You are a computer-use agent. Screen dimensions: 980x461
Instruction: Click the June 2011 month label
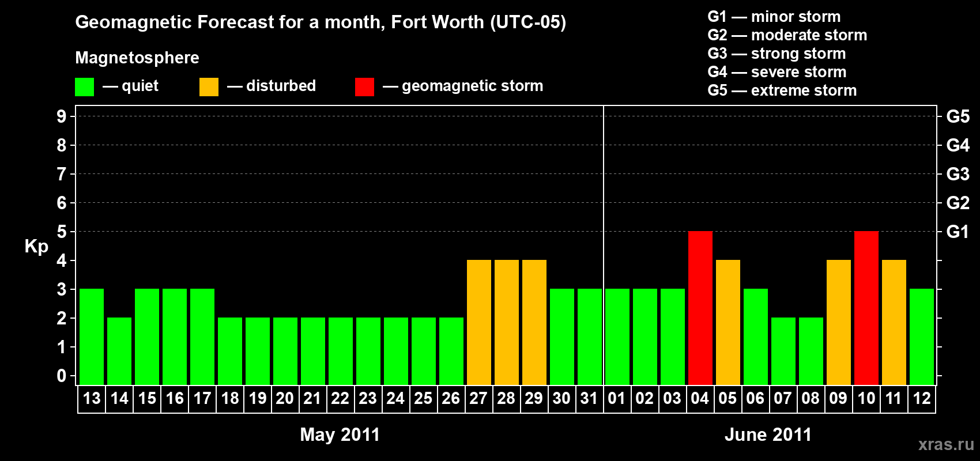pyautogui.click(x=768, y=434)
